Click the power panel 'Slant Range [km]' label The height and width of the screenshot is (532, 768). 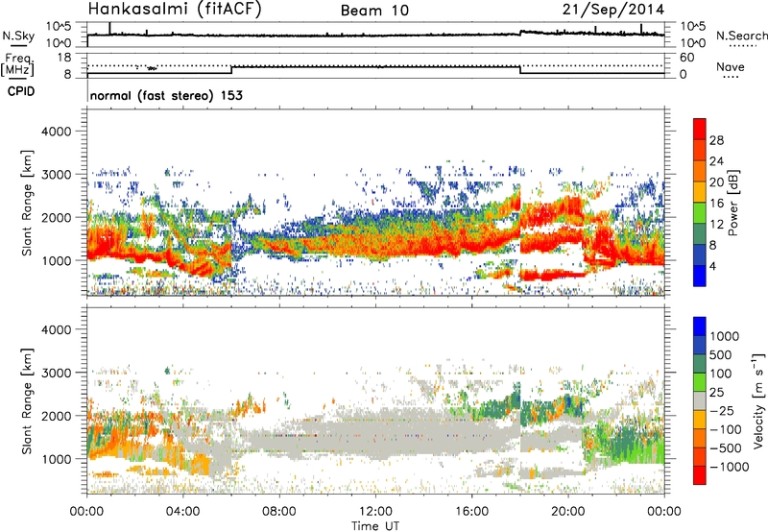[x=27, y=203]
